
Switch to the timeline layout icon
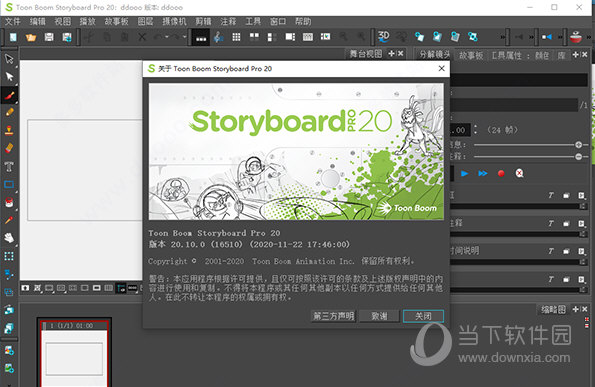[308, 37]
